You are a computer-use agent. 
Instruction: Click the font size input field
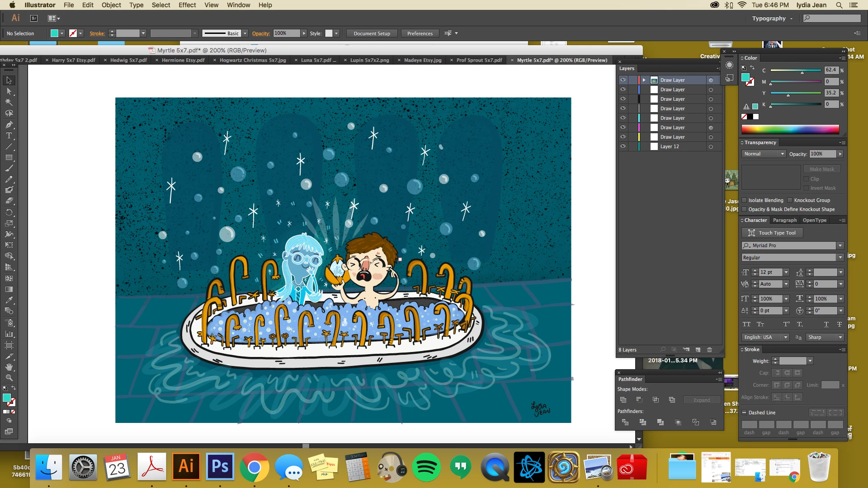[770, 272]
